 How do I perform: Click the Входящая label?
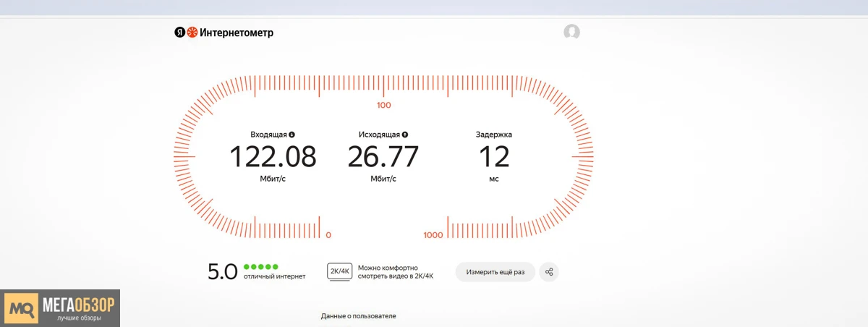(268, 135)
